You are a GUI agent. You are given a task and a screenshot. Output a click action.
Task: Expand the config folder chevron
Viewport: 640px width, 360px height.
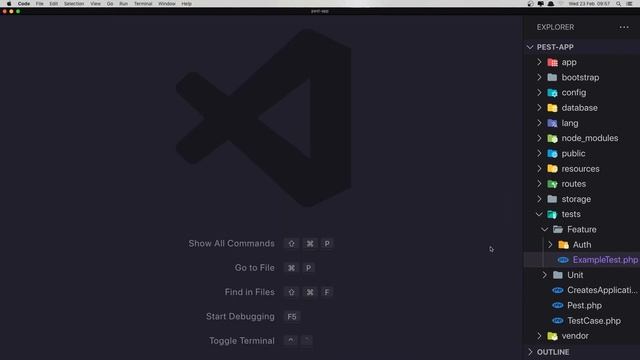coord(539,93)
